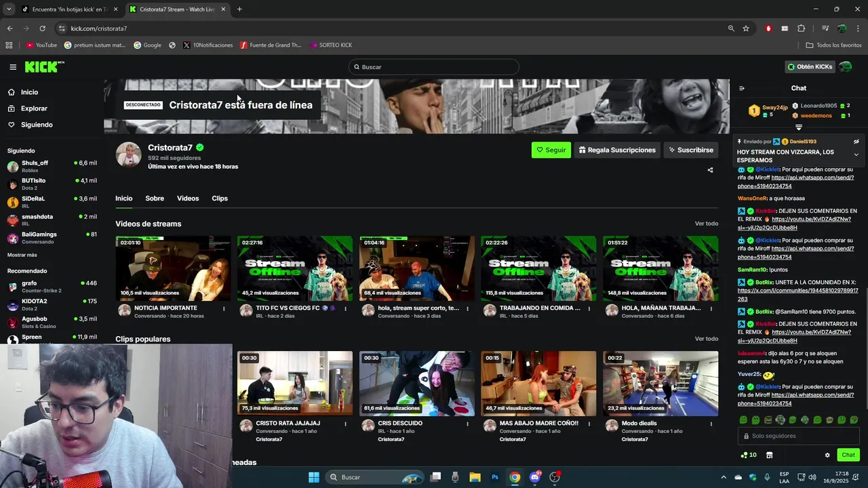Screen dimensions: 868x488
Task: Click the Kick search box
Action: (434, 67)
